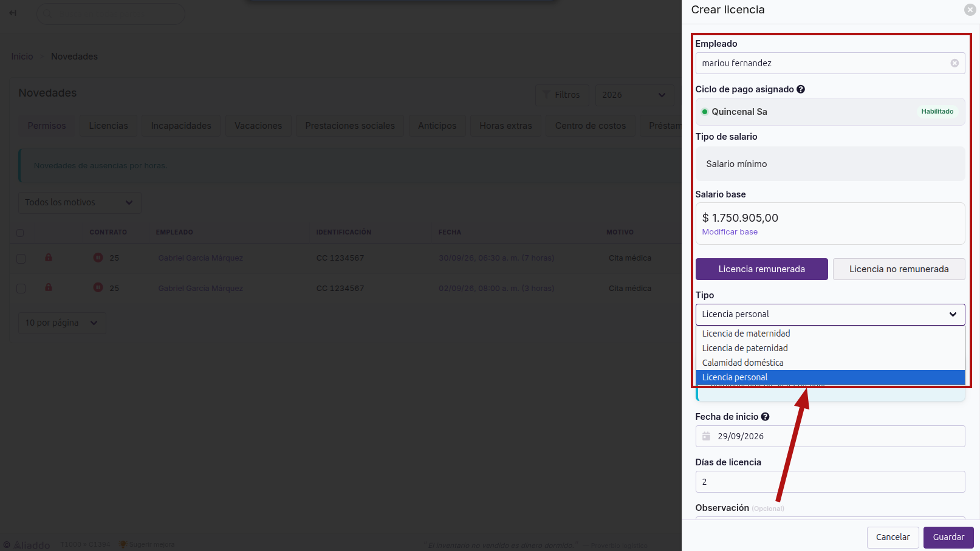The width and height of the screenshot is (980, 551).
Task: Select Licencia remunerada option
Action: click(761, 269)
